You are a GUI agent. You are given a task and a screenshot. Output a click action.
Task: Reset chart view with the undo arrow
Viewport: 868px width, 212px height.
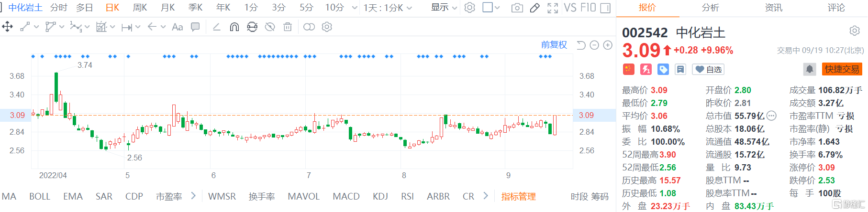coord(581,45)
